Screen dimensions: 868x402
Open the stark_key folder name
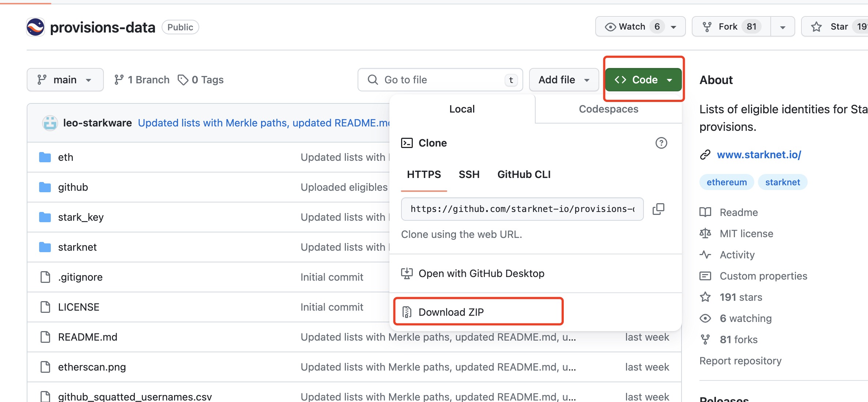point(81,217)
